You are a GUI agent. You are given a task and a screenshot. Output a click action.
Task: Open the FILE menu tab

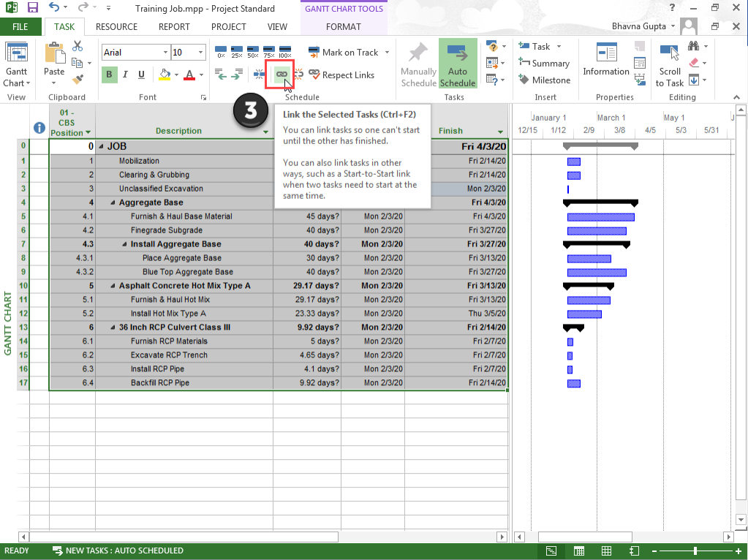tap(20, 27)
